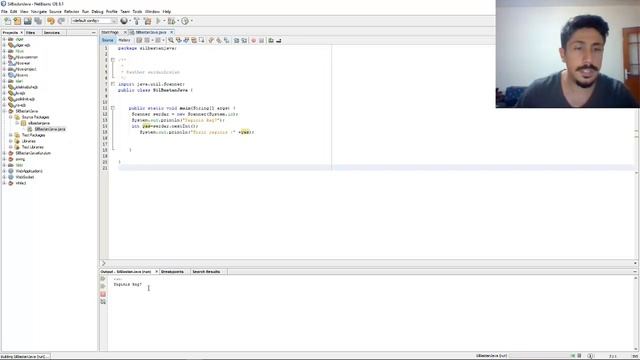Switch to the Services tab
The width and height of the screenshot is (640, 360).
(52, 32)
